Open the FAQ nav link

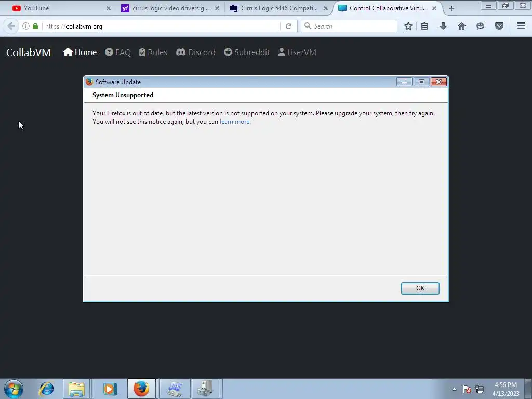click(x=118, y=52)
